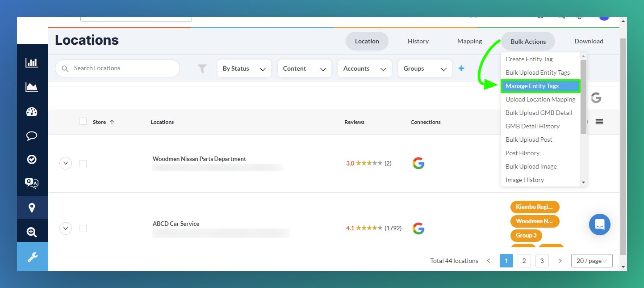The height and width of the screenshot is (288, 644).
Task: Go to page 3
Action: pos(542,261)
